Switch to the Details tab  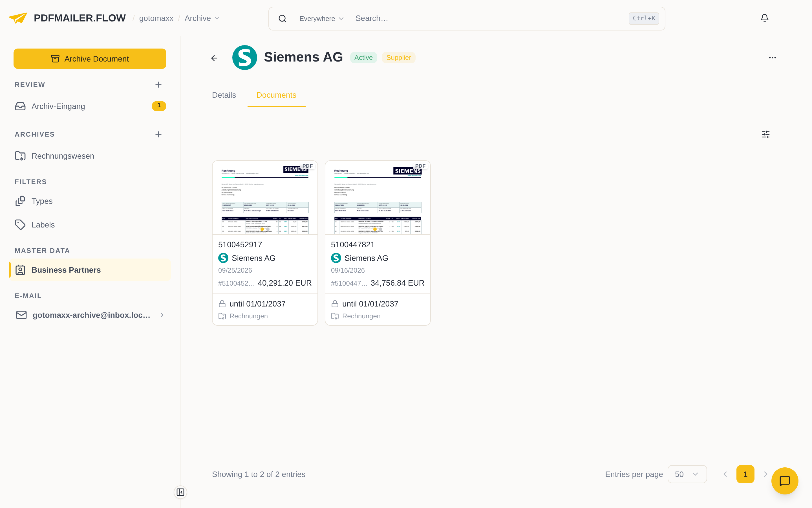pyautogui.click(x=224, y=95)
